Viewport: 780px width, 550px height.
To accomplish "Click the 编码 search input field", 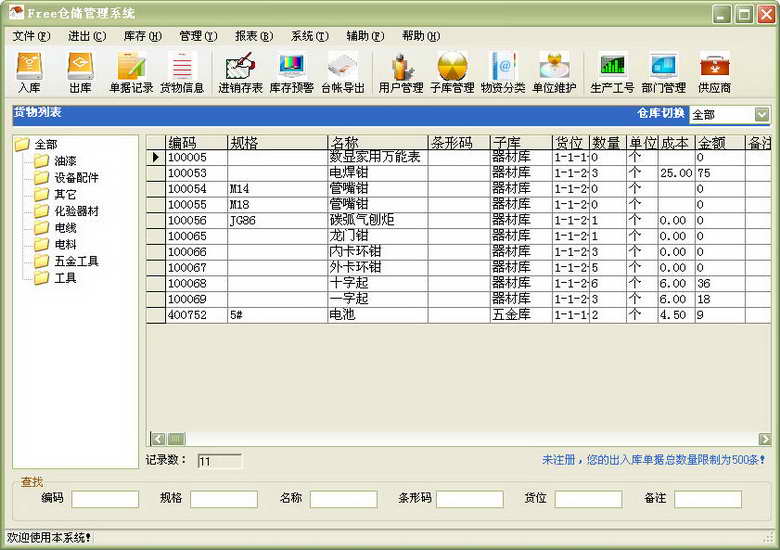I will [105, 498].
